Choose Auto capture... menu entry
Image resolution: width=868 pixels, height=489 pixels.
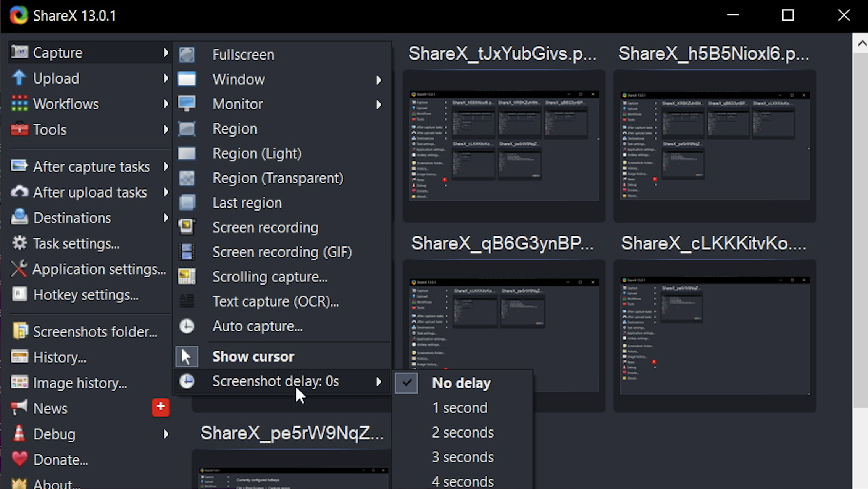click(282, 326)
